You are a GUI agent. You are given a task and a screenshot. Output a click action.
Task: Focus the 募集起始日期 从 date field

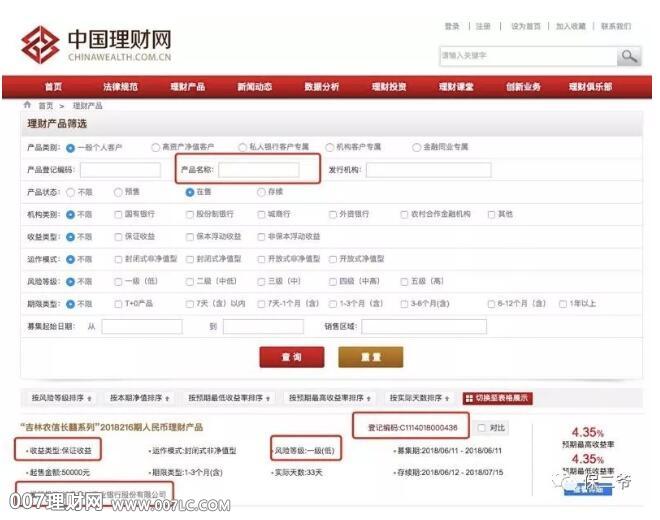point(142,326)
